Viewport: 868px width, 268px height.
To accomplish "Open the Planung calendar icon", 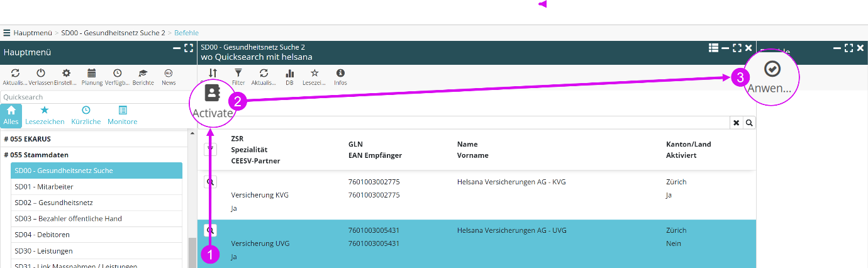I will pos(92,74).
